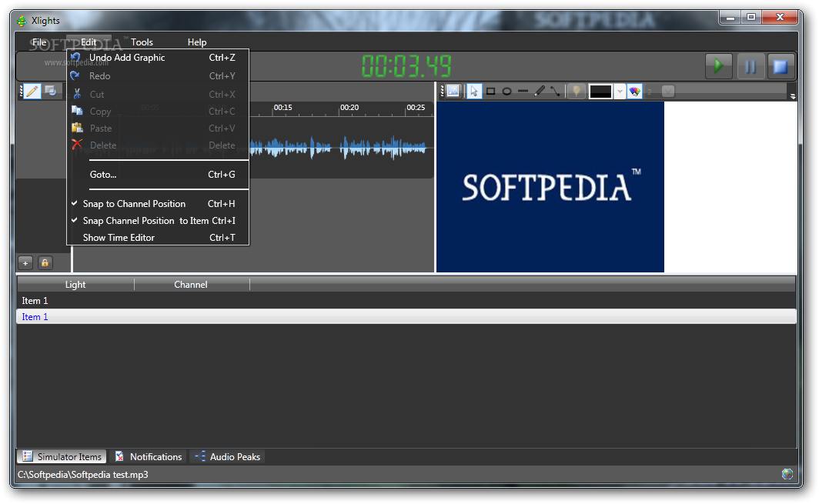Click the green time counter display
The image size is (819, 504).
pyautogui.click(x=406, y=66)
